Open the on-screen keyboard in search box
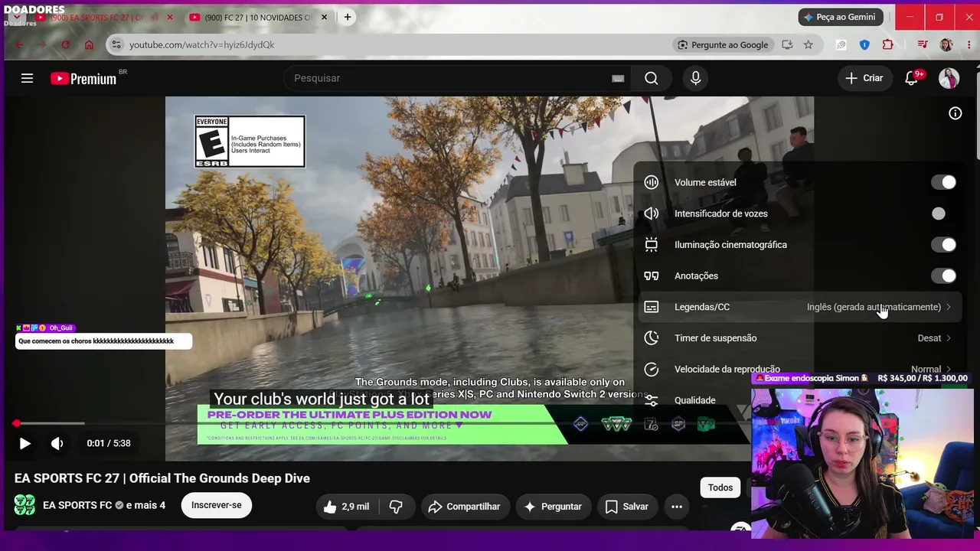The height and width of the screenshot is (551, 980). pos(618,78)
